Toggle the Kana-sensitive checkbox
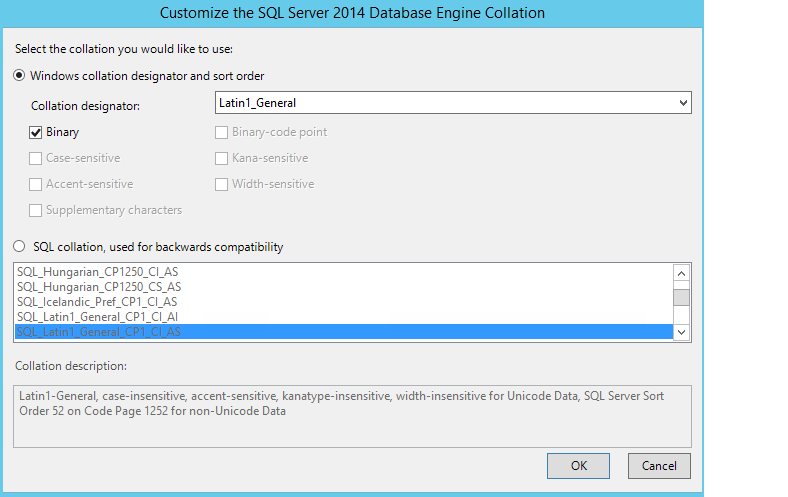 221,159
